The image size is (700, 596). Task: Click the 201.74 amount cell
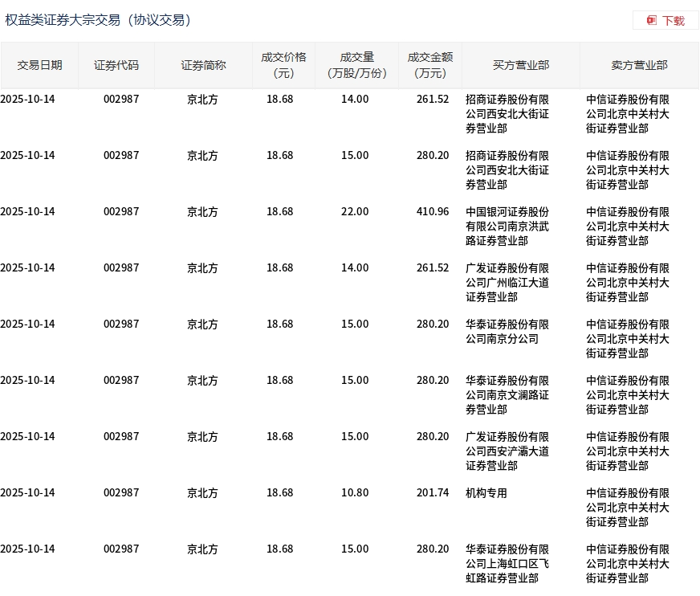tap(433, 492)
